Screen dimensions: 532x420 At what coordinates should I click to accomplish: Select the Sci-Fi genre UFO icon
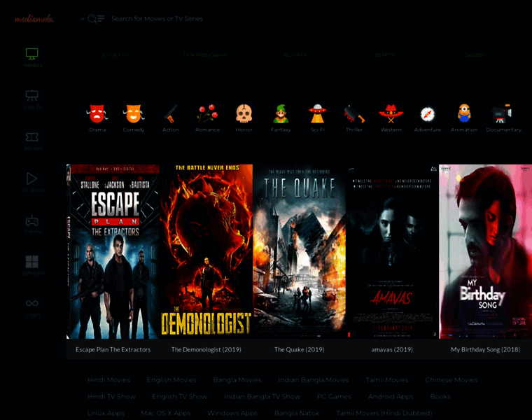tap(318, 113)
